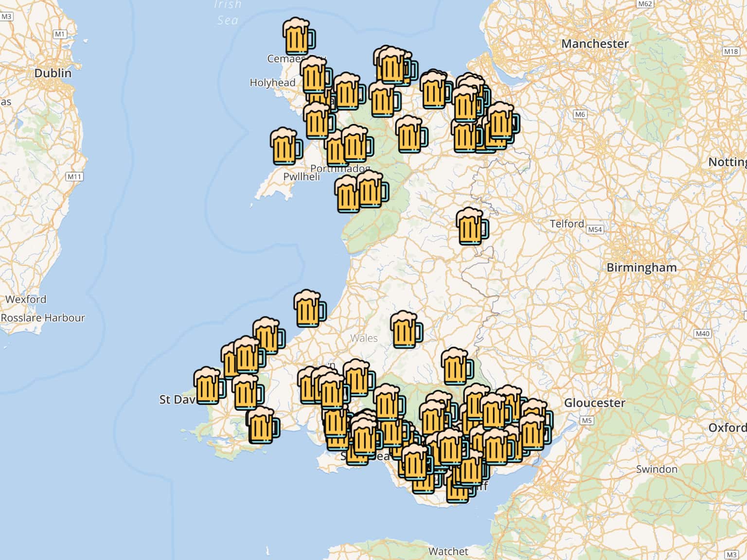Select the M54 road shield near Telford
The height and width of the screenshot is (560, 747).
click(595, 229)
